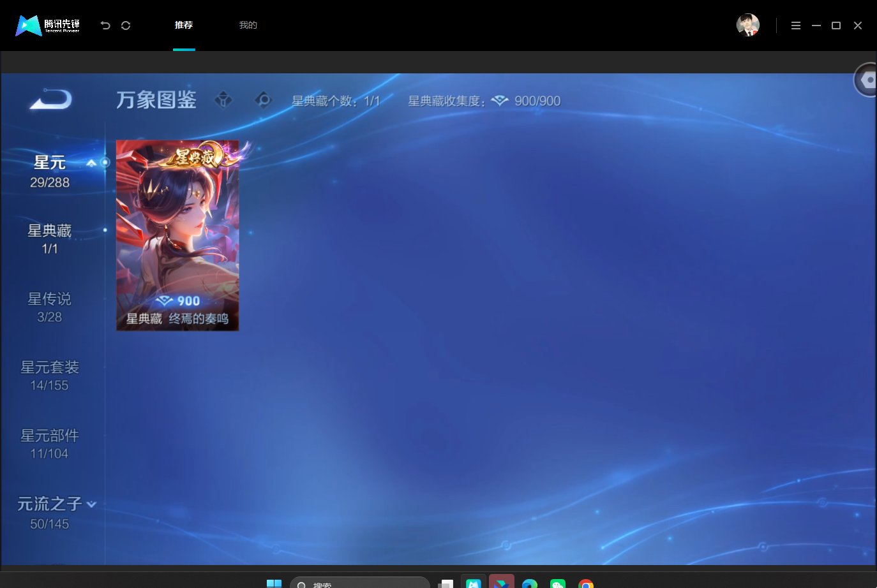877x588 pixels.
Task: Open the Windows Start menu
Action: coord(274,584)
